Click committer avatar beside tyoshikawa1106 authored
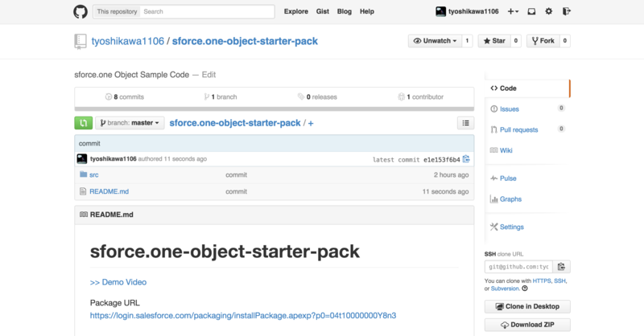The image size is (644, 336). click(x=82, y=159)
